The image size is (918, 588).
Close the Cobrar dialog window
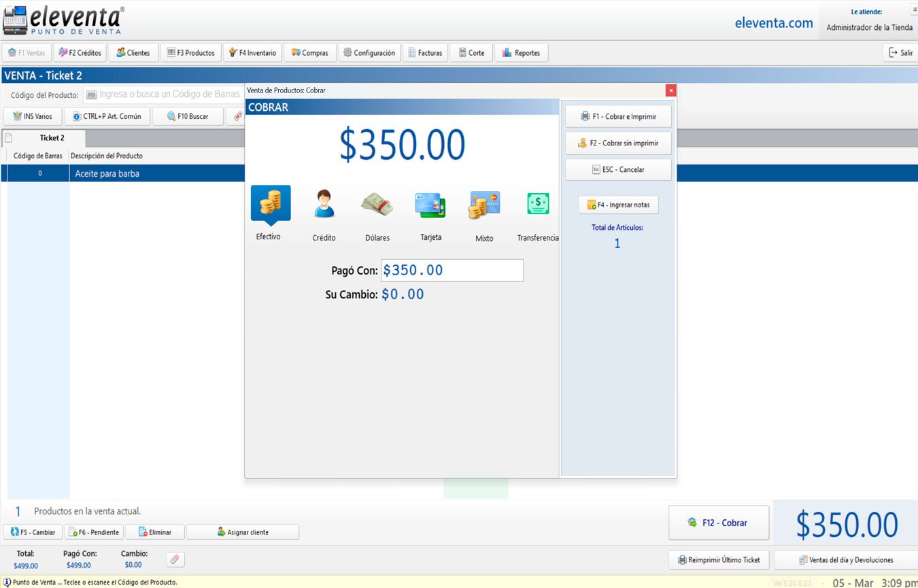[x=670, y=90]
